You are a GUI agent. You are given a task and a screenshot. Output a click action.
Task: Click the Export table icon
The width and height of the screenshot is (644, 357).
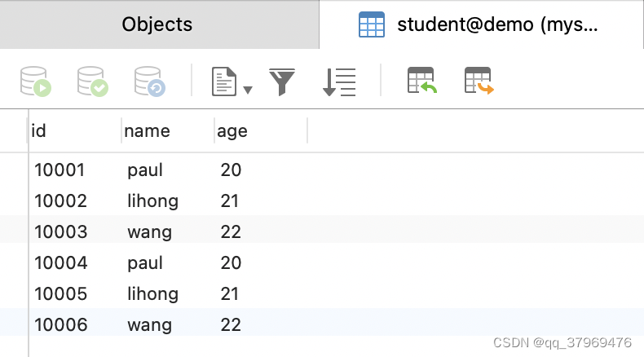coord(479,82)
